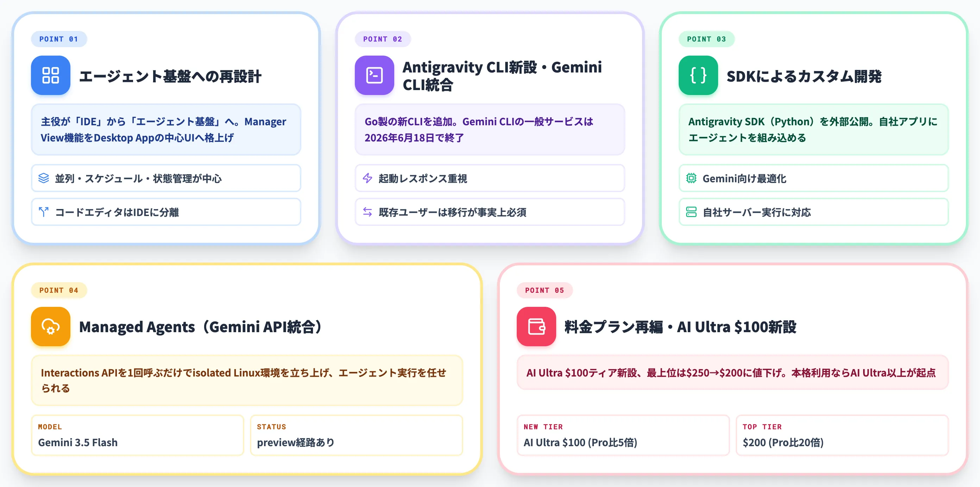980x487 pixels.
Task: Select the POINT 01 badge
Action: [59, 39]
